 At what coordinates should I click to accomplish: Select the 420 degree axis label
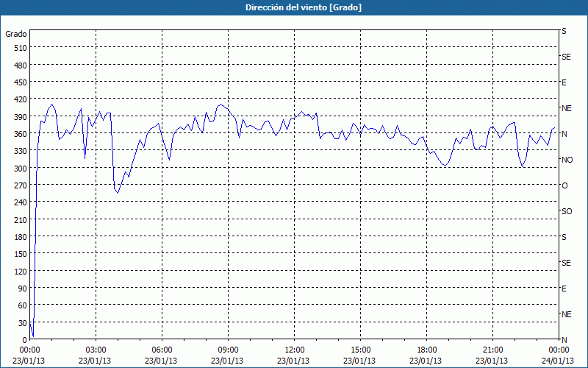tap(21, 99)
